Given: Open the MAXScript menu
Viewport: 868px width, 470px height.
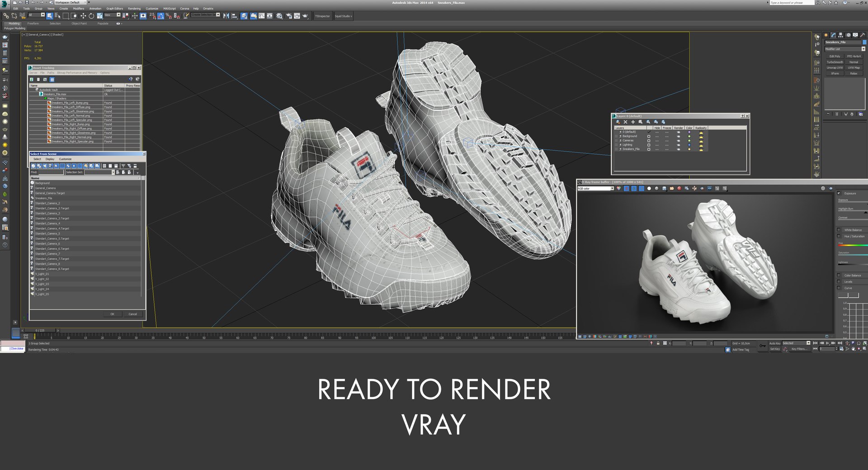Looking at the screenshot, I should pyautogui.click(x=170, y=9).
